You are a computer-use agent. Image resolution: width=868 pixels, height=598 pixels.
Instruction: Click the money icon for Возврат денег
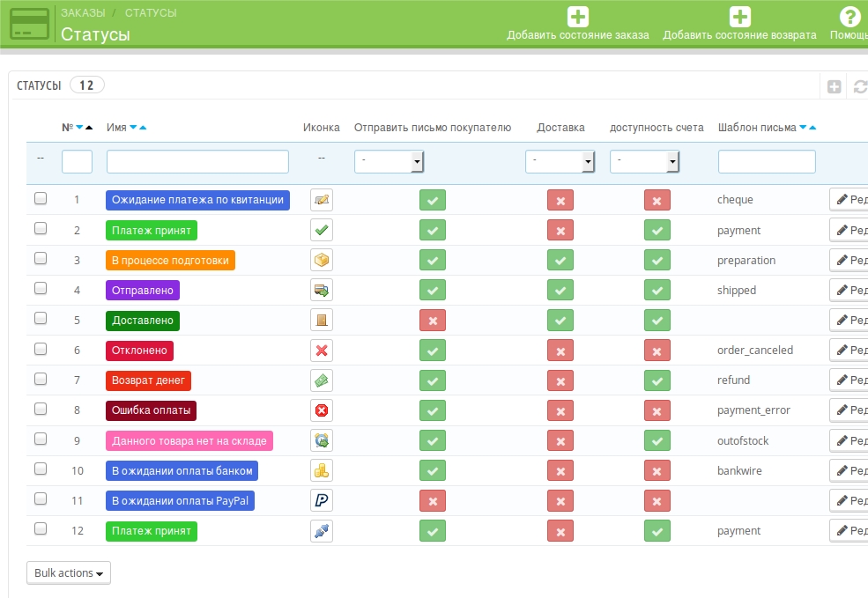(x=322, y=380)
